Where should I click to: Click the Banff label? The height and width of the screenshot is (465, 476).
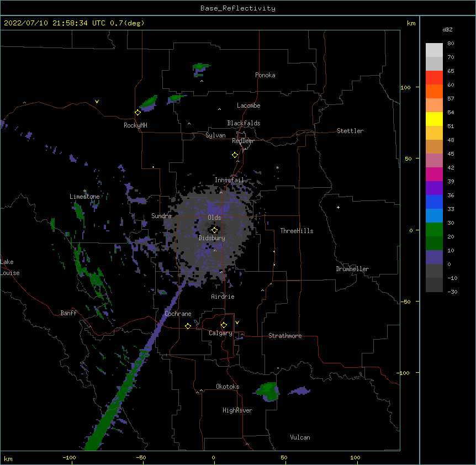coord(68,313)
